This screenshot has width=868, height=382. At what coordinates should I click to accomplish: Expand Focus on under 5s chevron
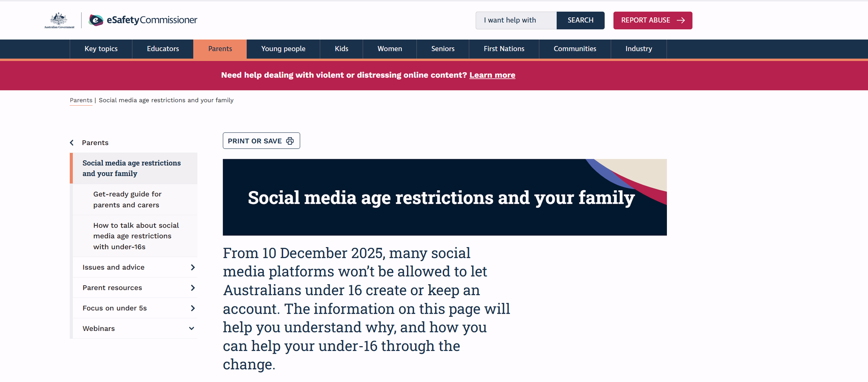[193, 308]
